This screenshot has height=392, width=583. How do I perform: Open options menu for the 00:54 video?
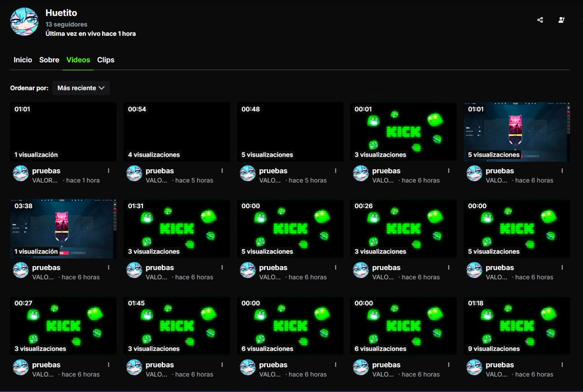[222, 171]
